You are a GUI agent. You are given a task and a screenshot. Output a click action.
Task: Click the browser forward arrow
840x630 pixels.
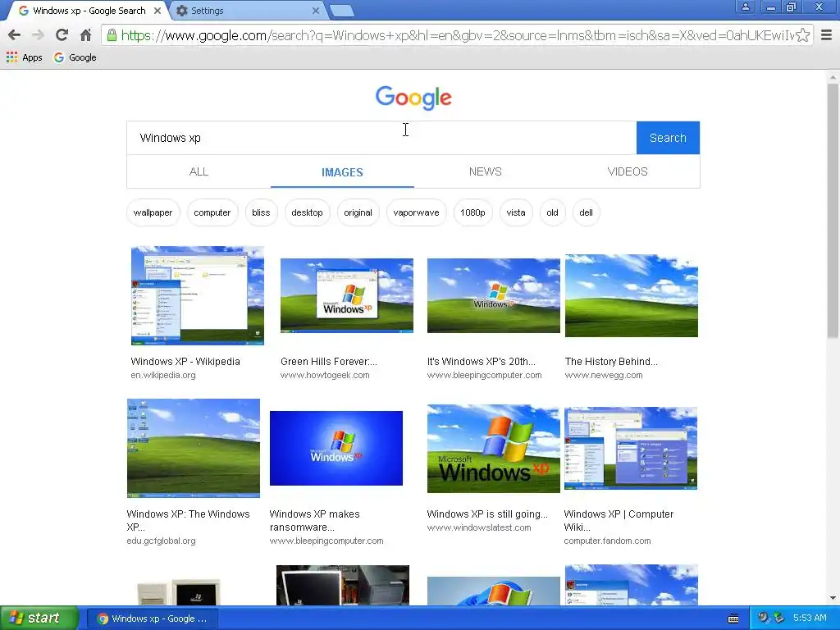(38, 35)
